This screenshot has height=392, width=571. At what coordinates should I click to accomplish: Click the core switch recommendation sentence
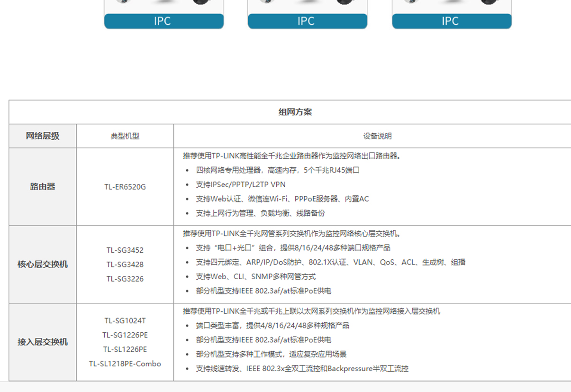[x=292, y=233]
